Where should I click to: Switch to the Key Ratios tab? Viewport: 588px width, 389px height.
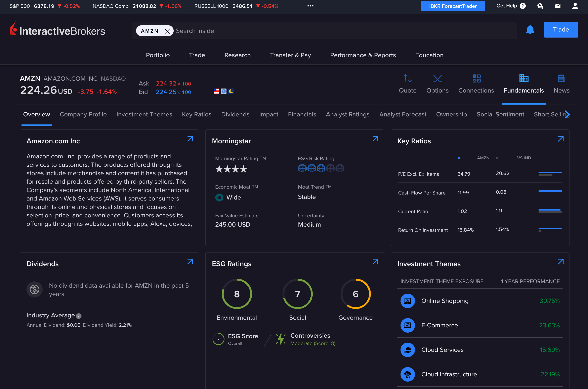196,114
